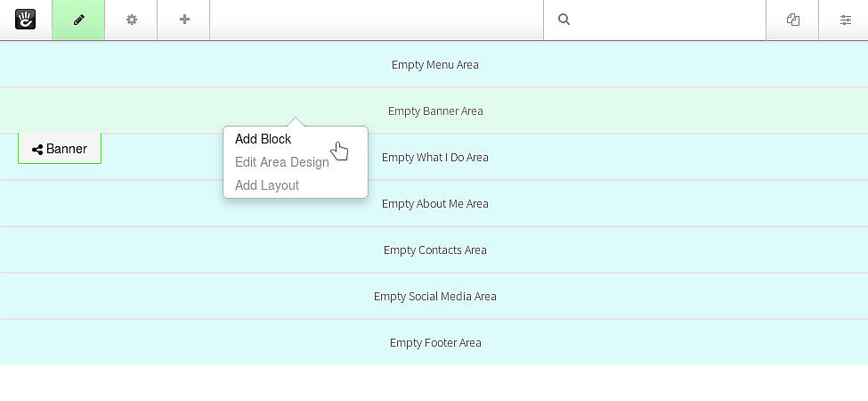Viewport: 868px width, 401px height.
Task: Choose Add Layout in the popup
Action: tap(267, 185)
